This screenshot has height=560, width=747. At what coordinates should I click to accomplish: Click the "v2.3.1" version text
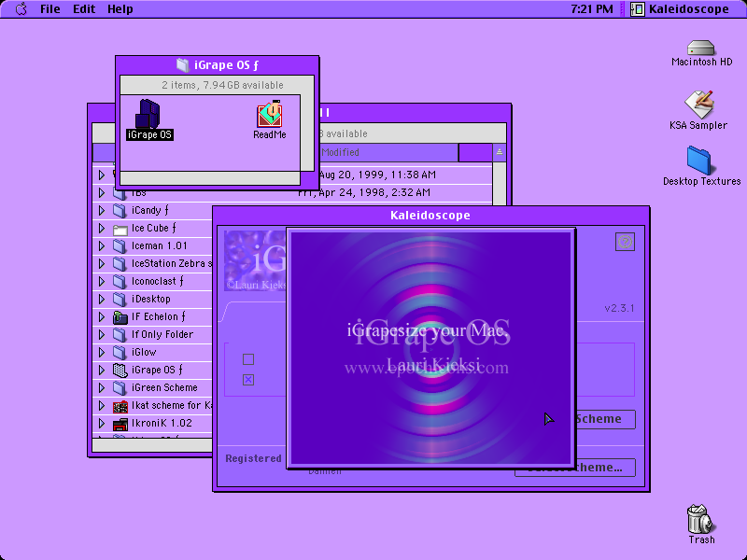coord(619,308)
